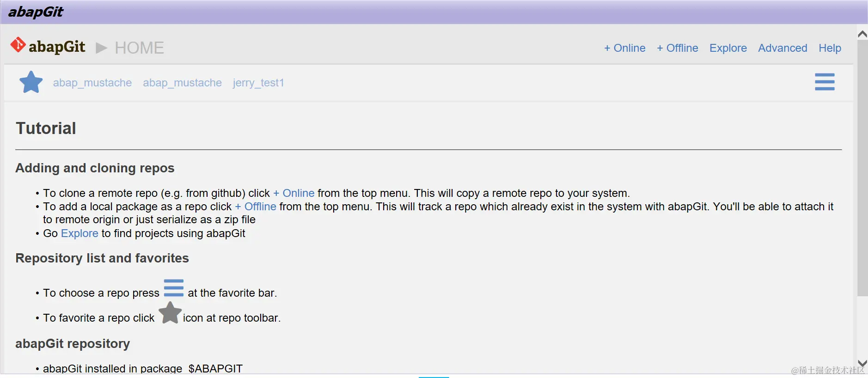Image resolution: width=868 pixels, height=378 pixels.
Task: Click + Online in top menu
Action: [x=625, y=48]
